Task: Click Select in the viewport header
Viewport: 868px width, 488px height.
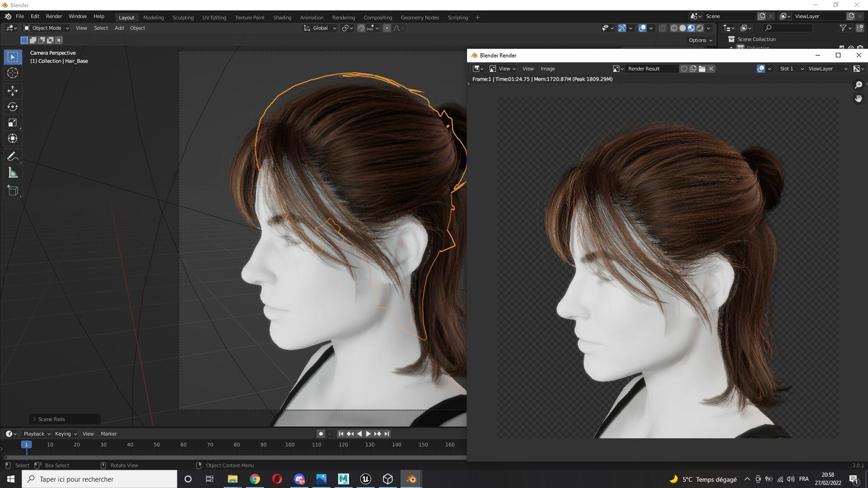Action: (x=101, y=28)
